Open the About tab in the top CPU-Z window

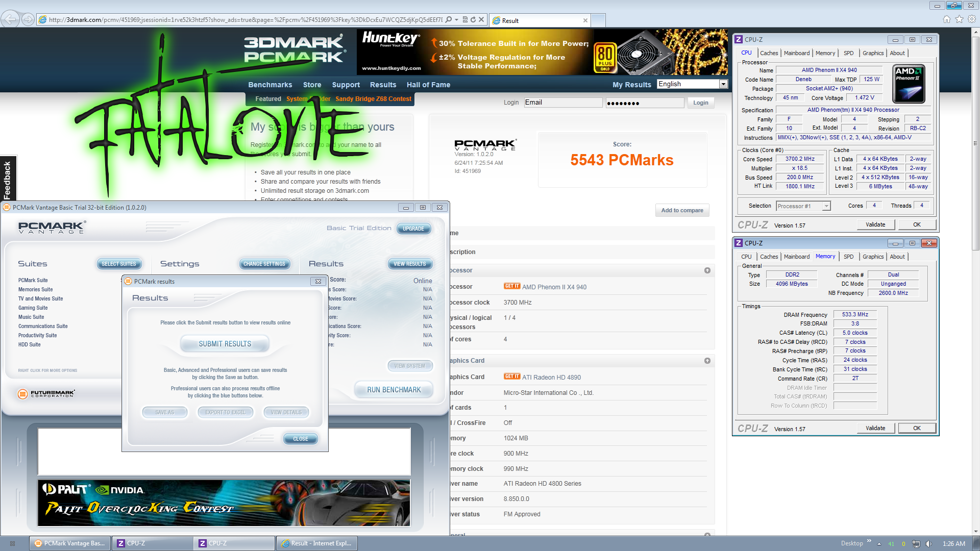(x=897, y=53)
